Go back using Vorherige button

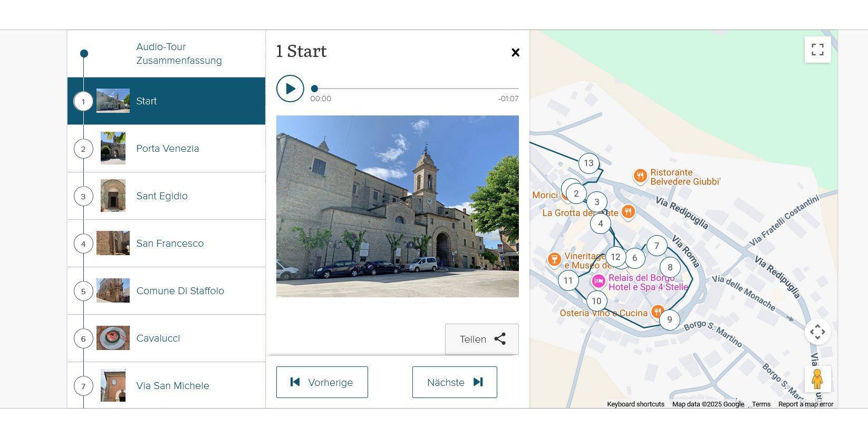tap(322, 382)
